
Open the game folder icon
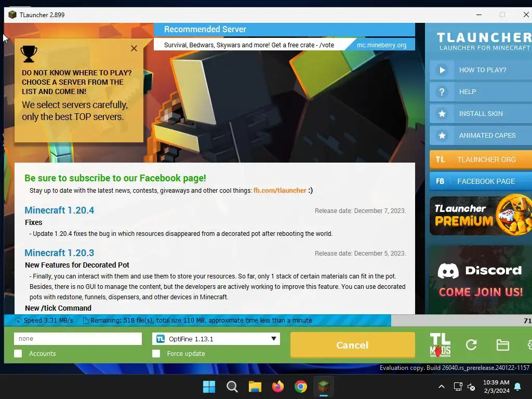coord(502,345)
